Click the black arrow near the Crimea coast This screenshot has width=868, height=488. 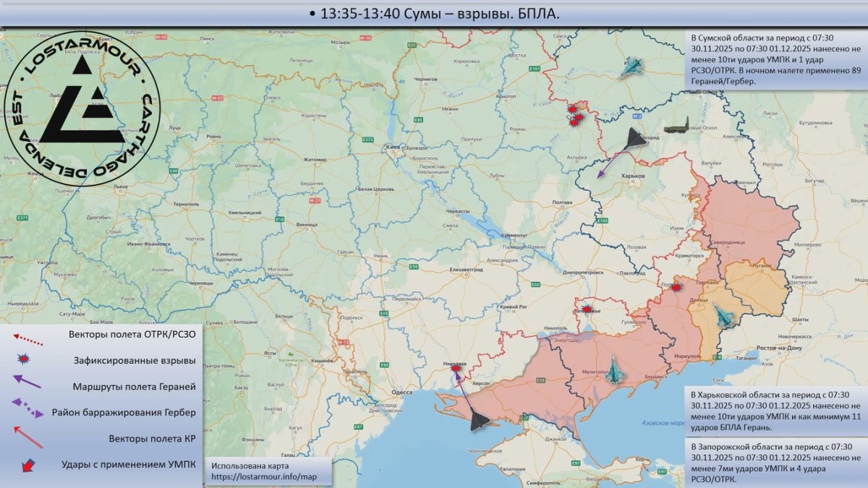(478, 423)
